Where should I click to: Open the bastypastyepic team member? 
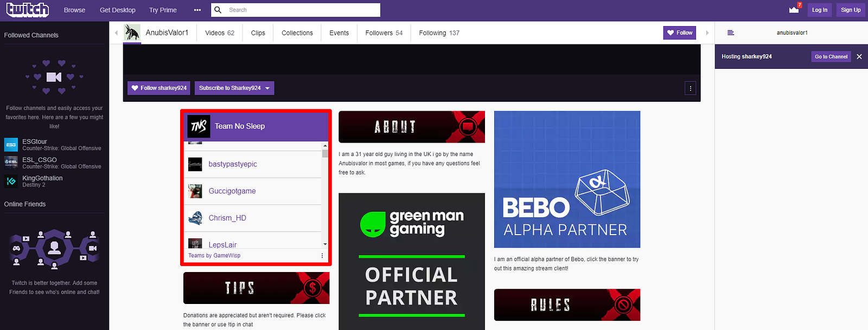pyautogui.click(x=233, y=164)
